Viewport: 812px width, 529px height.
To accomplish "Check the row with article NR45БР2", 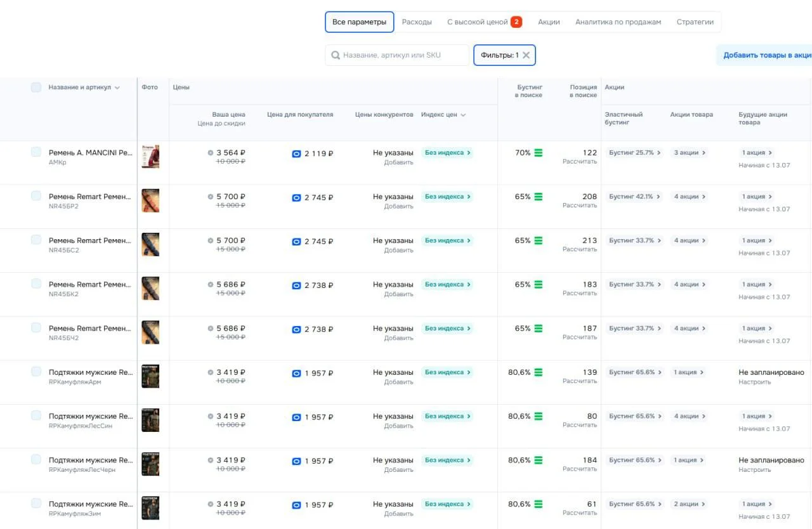I will pos(36,196).
